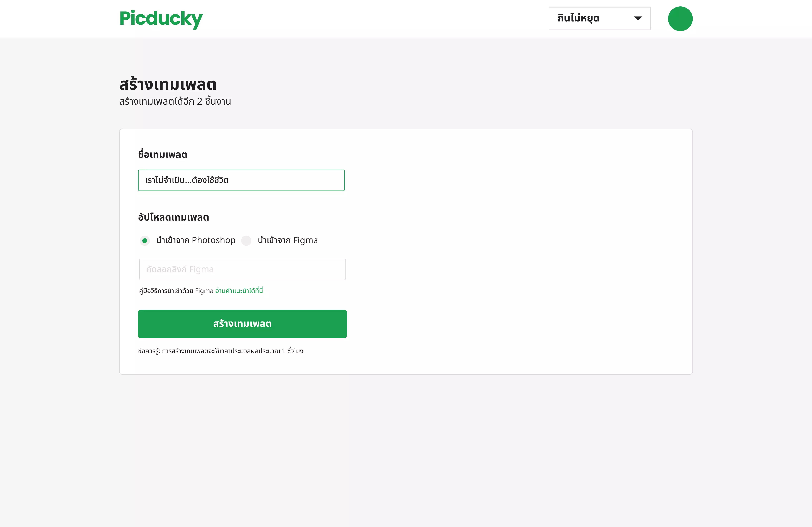Click the dropdown arrow beside กินไม่หยุด
Viewport: 812px width, 527px height.
638,19
